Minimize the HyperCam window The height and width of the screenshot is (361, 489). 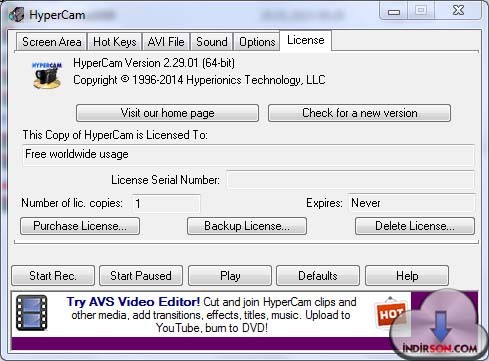point(394,11)
